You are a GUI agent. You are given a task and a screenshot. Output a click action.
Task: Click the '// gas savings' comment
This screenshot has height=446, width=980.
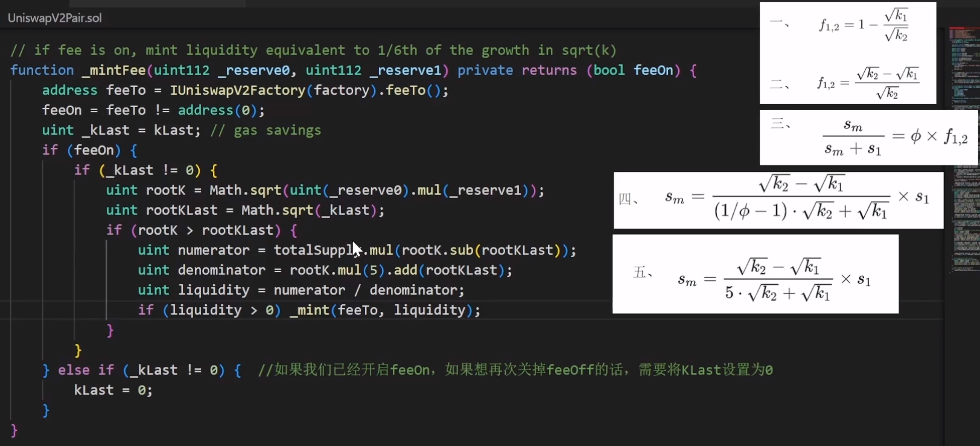coord(266,130)
